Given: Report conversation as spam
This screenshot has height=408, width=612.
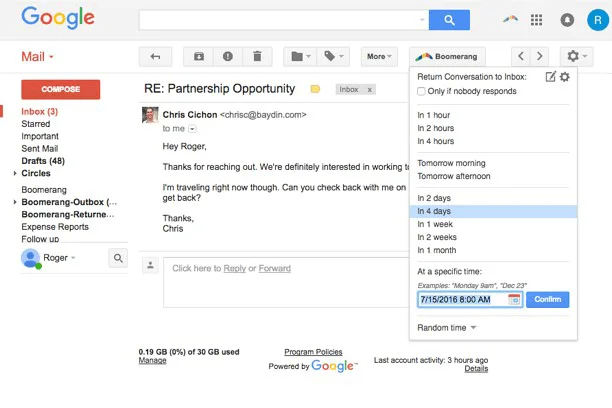Looking at the screenshot, I should point(228,57).
